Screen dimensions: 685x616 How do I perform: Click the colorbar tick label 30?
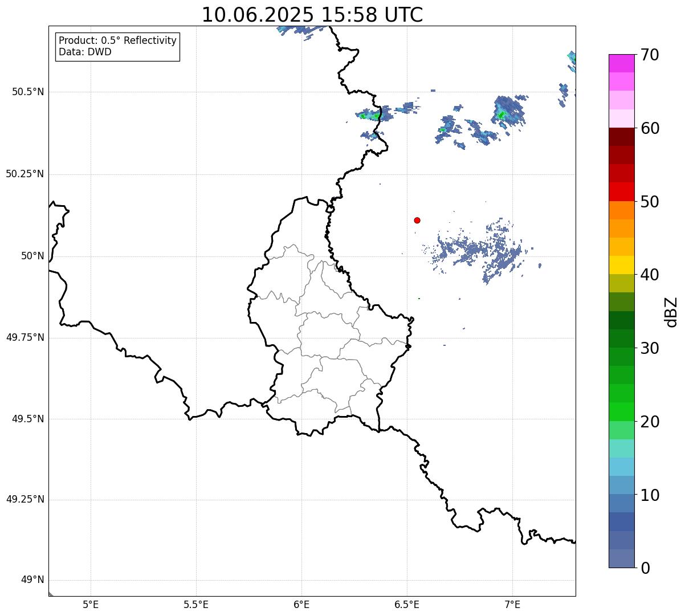[649, 348]
